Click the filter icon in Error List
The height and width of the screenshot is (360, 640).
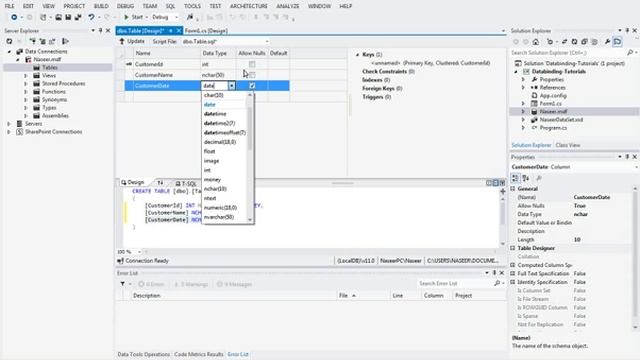click(122, 284)
